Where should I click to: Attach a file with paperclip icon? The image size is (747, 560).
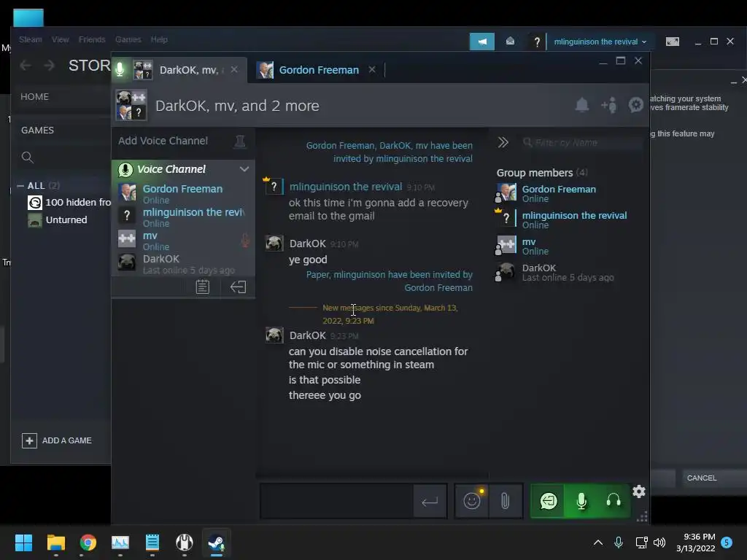(x=505, y=501)
